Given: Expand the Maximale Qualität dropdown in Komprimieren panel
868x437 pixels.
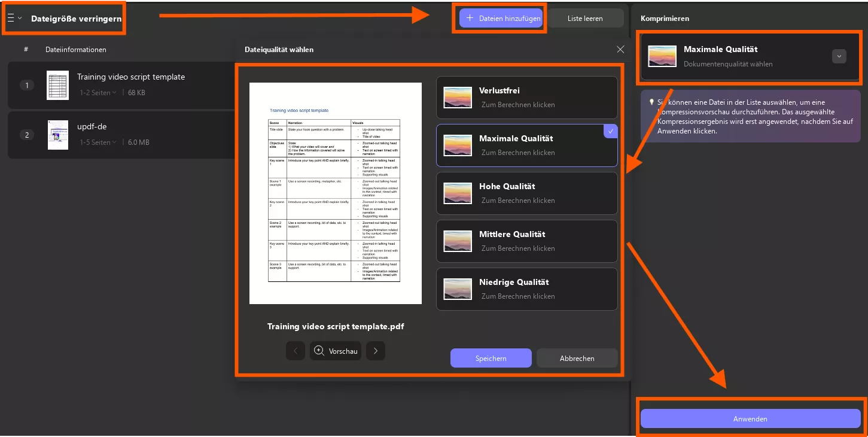Looking at the screenshot, I should pos(839,56).
